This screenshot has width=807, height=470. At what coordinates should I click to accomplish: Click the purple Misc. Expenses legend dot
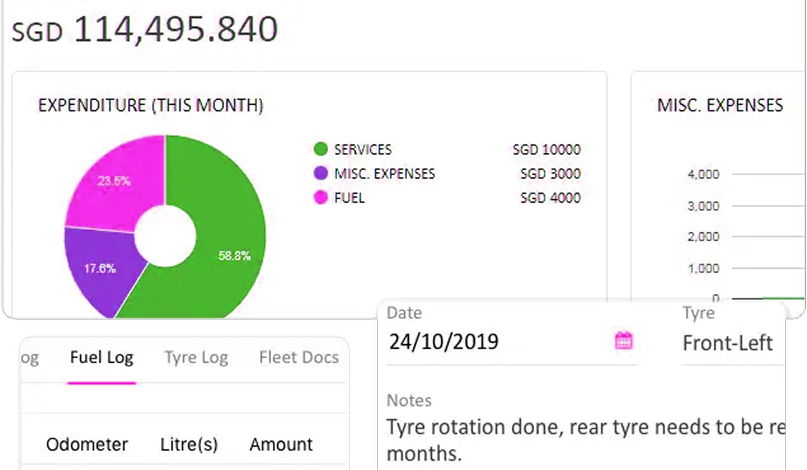coord(321,174)
